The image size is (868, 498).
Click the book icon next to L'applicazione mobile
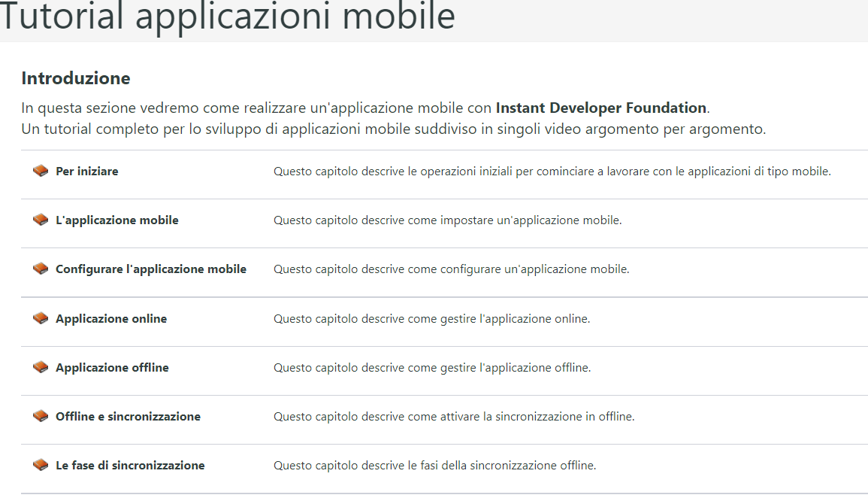[x=41, y=220]
